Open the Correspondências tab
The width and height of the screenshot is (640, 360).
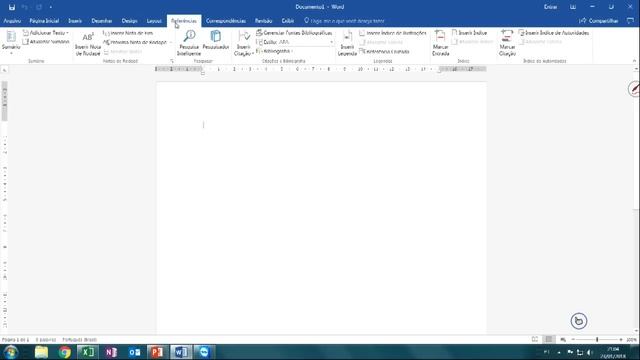226,21
